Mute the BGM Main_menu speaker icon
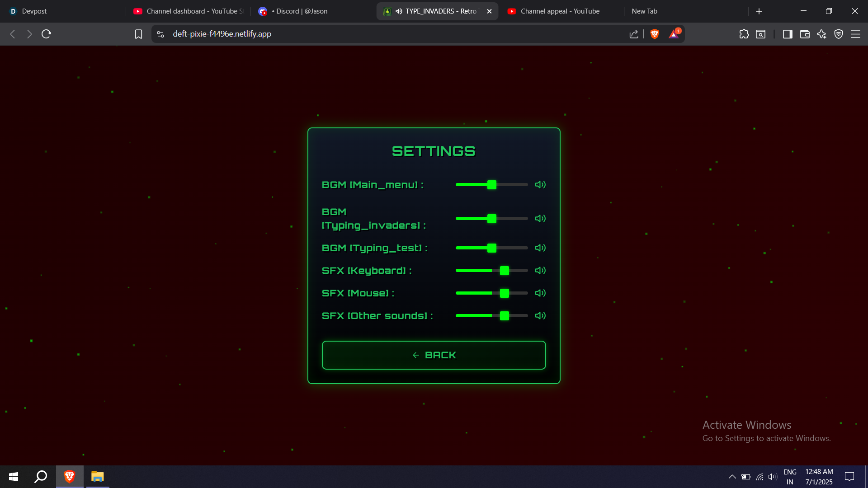Screen dimensions: 868x488 point(540,185)
